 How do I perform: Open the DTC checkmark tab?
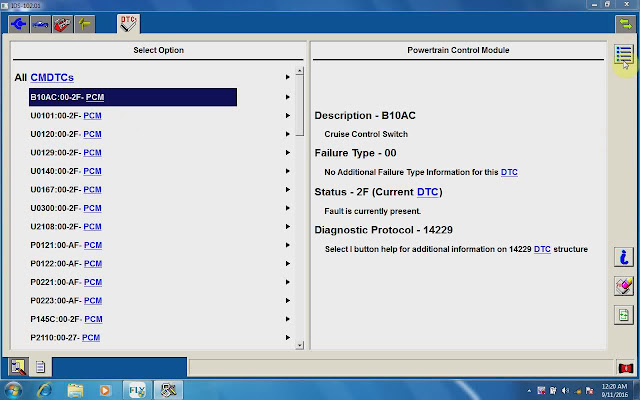[128, 24]
